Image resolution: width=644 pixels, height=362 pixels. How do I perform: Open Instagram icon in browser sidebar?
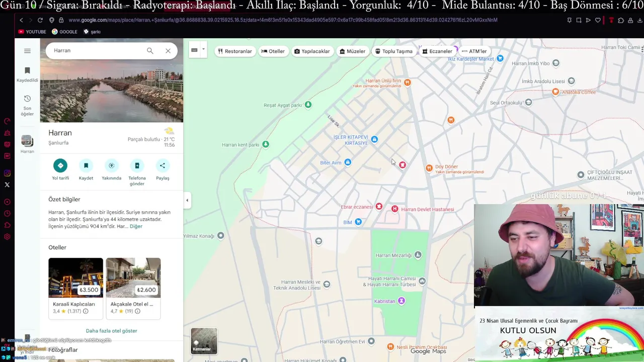[x=7, y=173]
